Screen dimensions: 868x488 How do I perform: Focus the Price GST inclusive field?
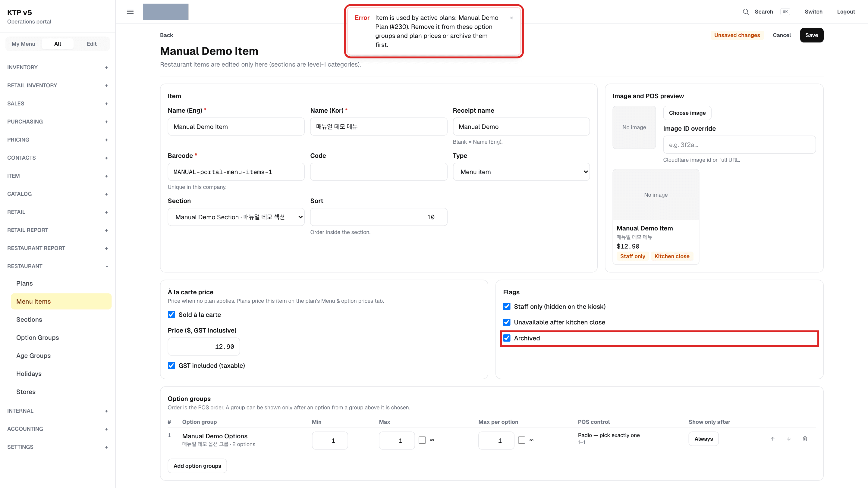click(204, 346)
